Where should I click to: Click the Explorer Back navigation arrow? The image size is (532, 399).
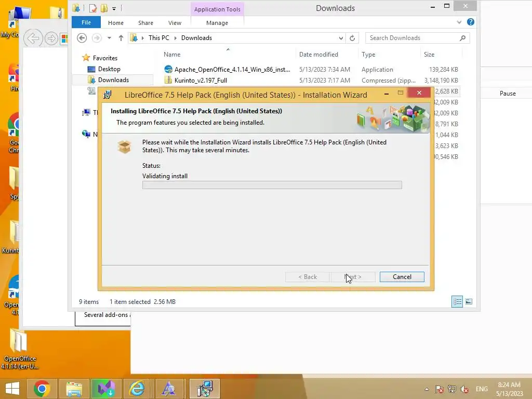pos(82,38)
